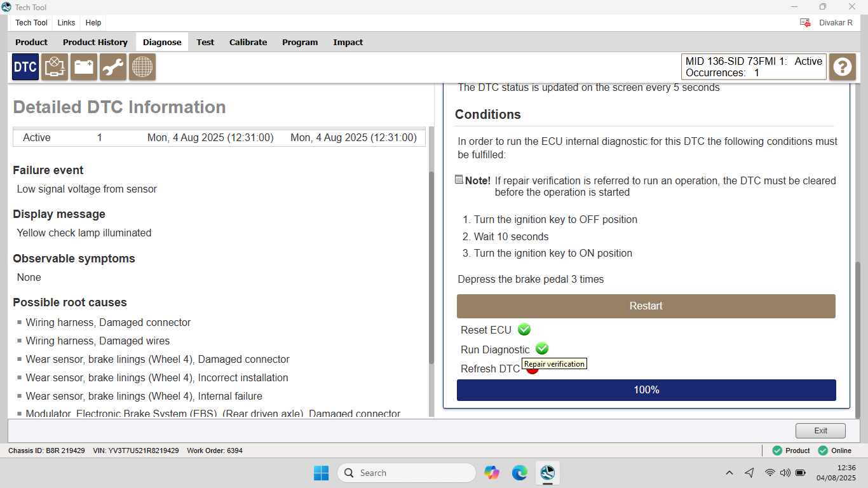Click the globe grid toolbar icon

point(142,67)
